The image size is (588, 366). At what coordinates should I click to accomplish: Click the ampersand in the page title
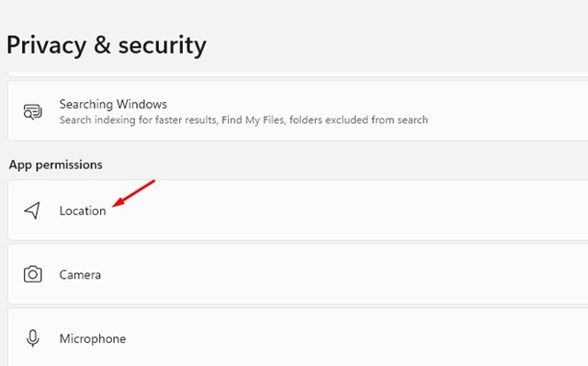coord(102,45)
